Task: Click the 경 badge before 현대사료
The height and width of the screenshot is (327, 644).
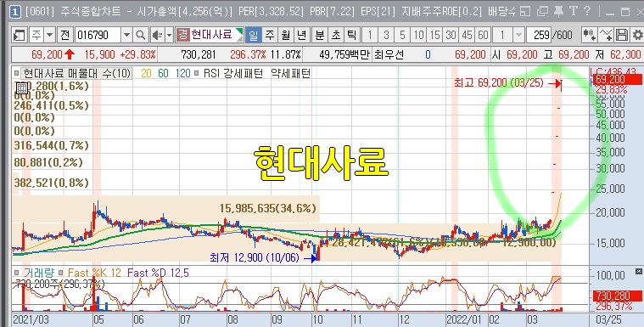Action: tap(182, 35)
